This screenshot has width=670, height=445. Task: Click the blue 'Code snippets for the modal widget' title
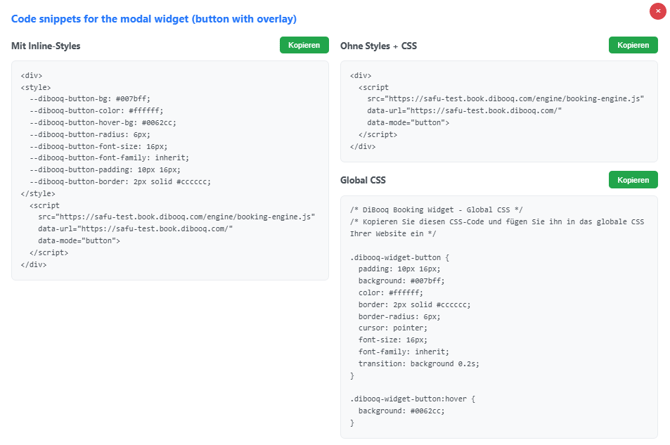pyautogui.click(x=154, y=19)
